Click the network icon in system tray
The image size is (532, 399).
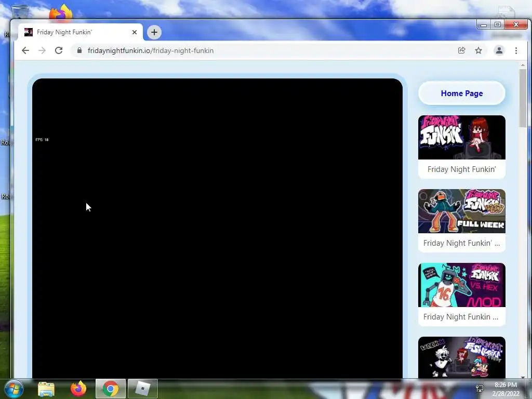[480, 389]
